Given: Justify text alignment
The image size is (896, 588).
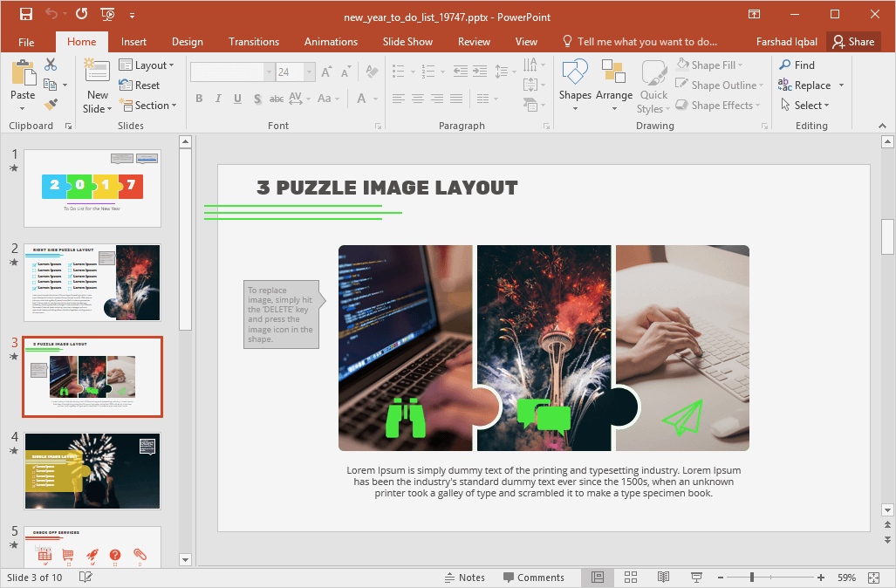Looking at the screenshot, I should click(456, 99).
